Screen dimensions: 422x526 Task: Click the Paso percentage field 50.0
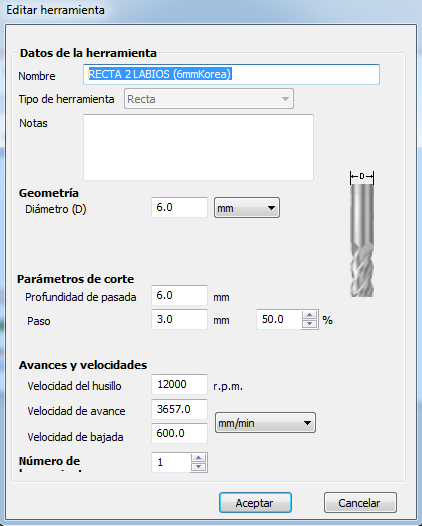click(279, 319)
